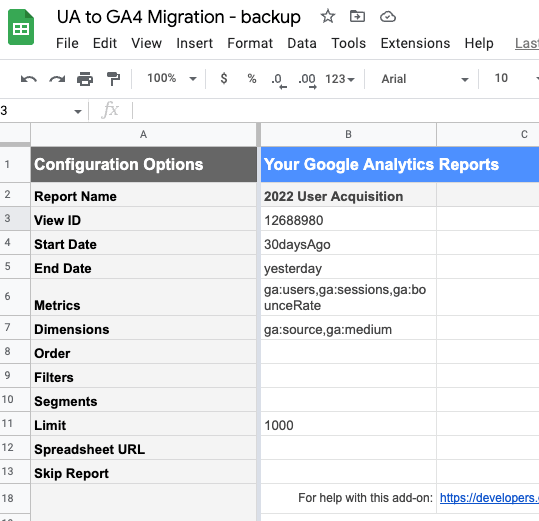This screenshot has height=521, width=539.
Task: Open the Arial font dropdown
Action: 425,79
